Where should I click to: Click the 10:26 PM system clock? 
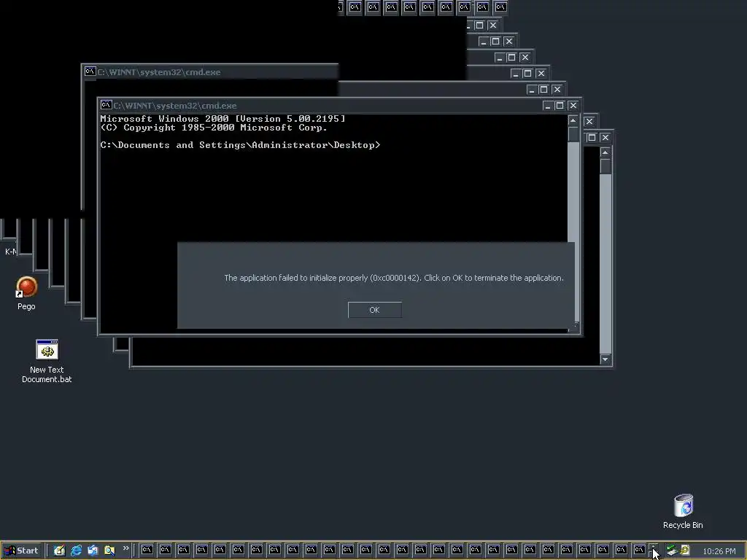click(719, 551)
